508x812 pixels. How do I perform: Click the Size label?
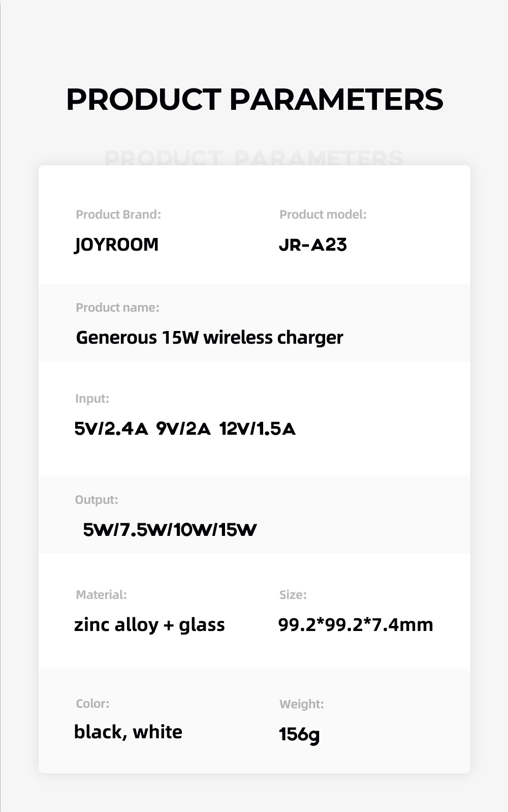click(293, 595)
